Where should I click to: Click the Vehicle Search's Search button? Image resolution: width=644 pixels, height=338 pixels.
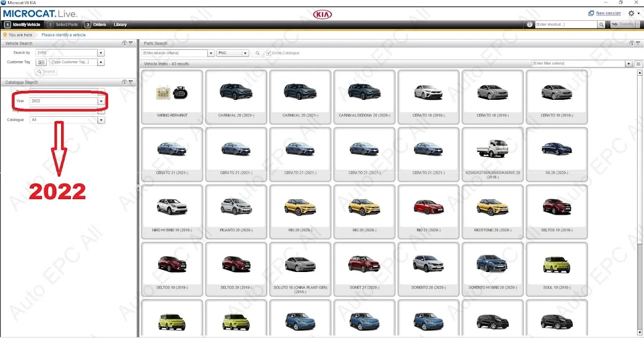(x=46, y=71)
